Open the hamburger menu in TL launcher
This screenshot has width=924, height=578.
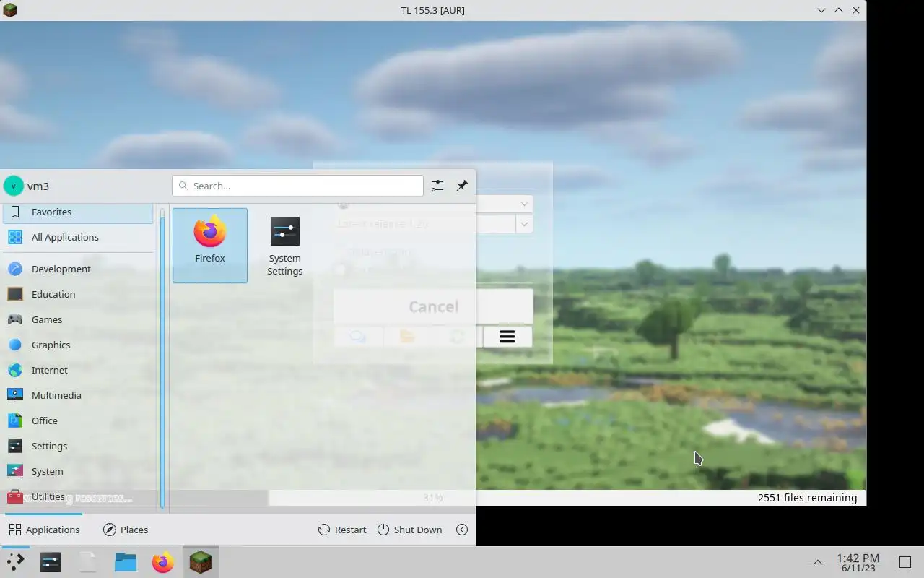tap(507, 337)
